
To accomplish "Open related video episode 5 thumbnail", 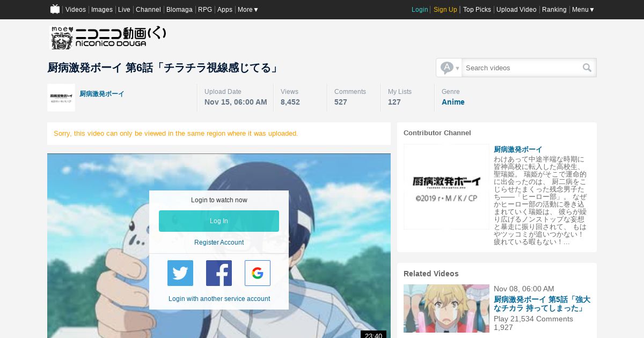I will pos(447,308).
